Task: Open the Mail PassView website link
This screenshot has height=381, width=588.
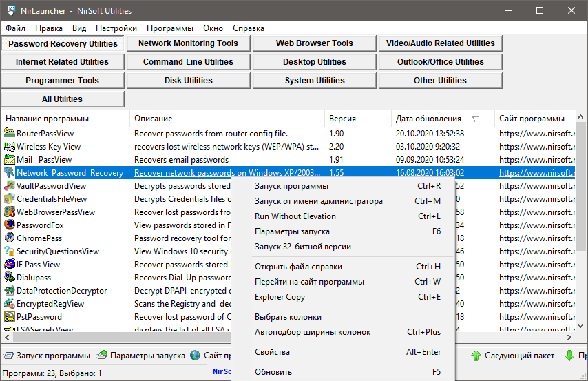Action: [536, 160]
